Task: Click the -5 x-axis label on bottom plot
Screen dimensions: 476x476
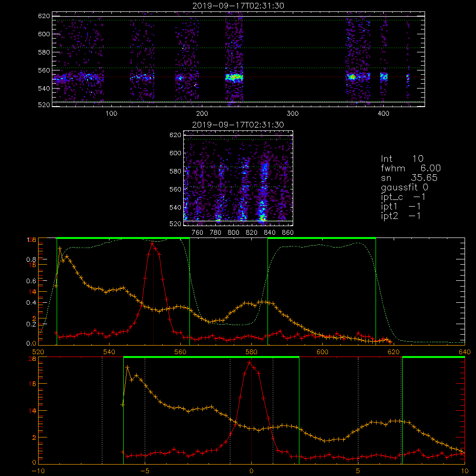Action: (x=145, y=471)
